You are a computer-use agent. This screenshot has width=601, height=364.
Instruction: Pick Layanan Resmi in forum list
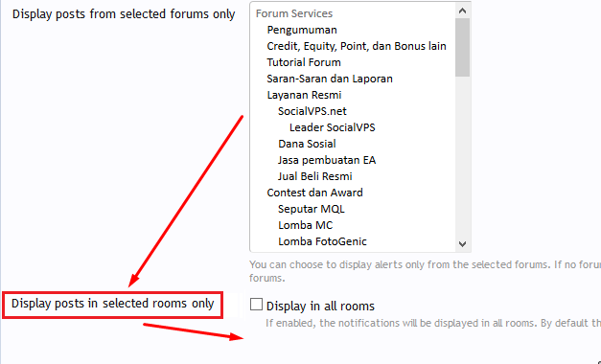coord(304,95)
